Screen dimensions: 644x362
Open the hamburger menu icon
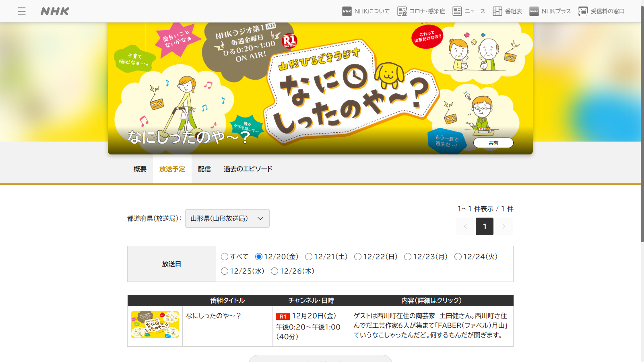coord(22,11)
